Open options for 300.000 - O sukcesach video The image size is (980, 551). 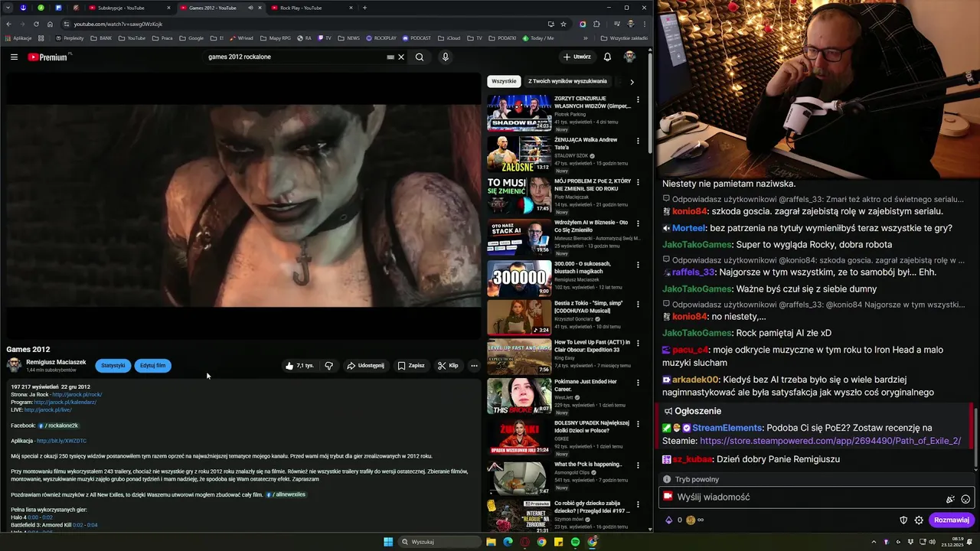tap(638, 265)
